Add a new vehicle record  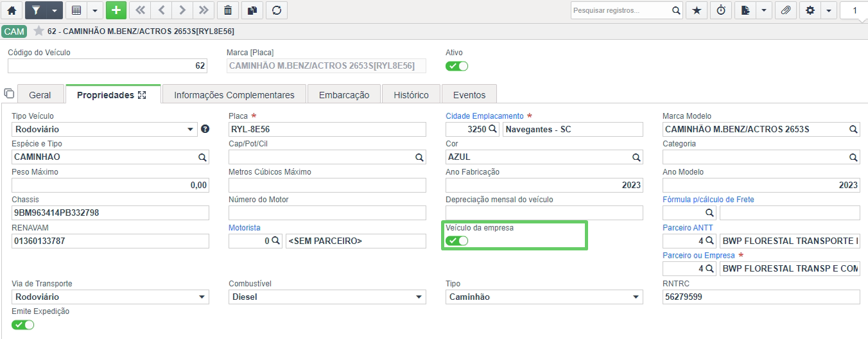point(116,10)
